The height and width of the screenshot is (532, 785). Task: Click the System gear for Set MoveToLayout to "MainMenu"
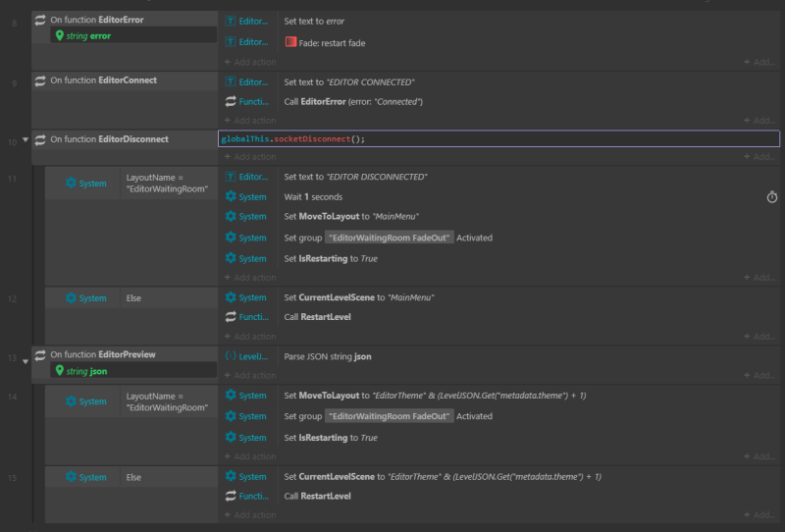point(231,216)
